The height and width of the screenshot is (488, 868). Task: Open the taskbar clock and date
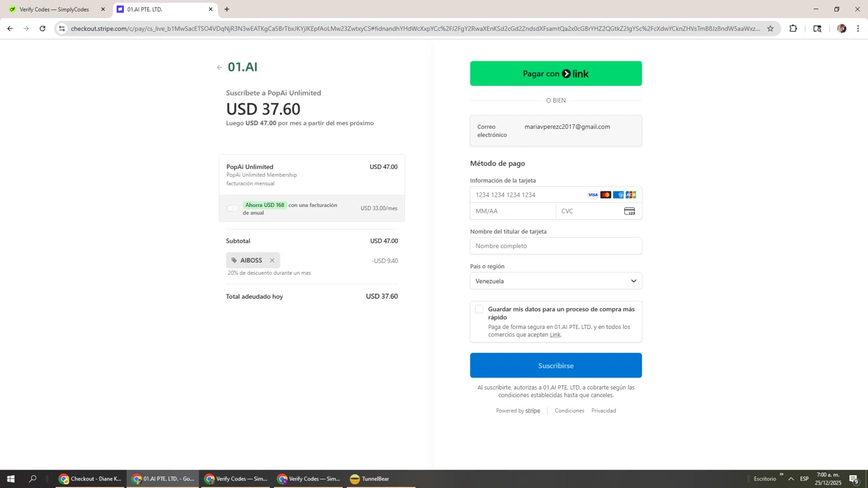828,479
